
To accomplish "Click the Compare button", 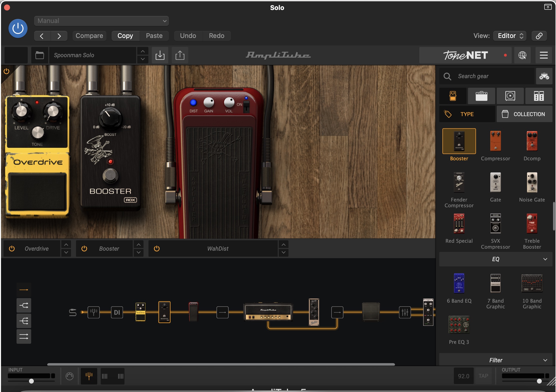I will coord(89,36).
